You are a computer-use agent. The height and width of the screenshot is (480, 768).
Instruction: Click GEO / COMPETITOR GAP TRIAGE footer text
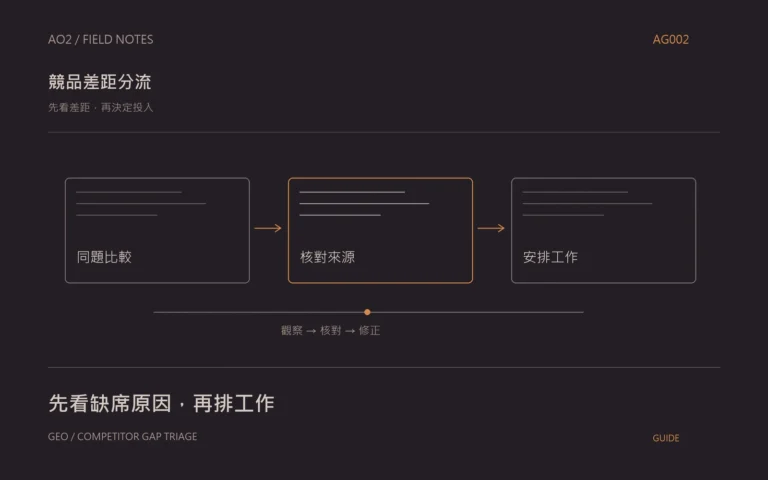click(x=122, y=436)
